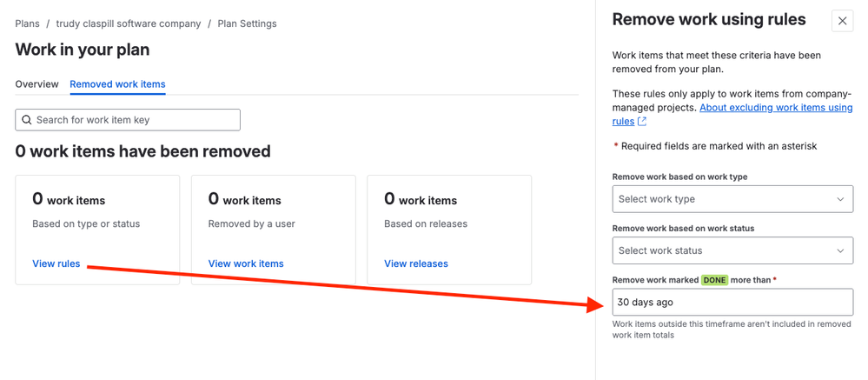Screen dimensions: 868x380
Task: Click the View rules link
Action: [56, 263]
